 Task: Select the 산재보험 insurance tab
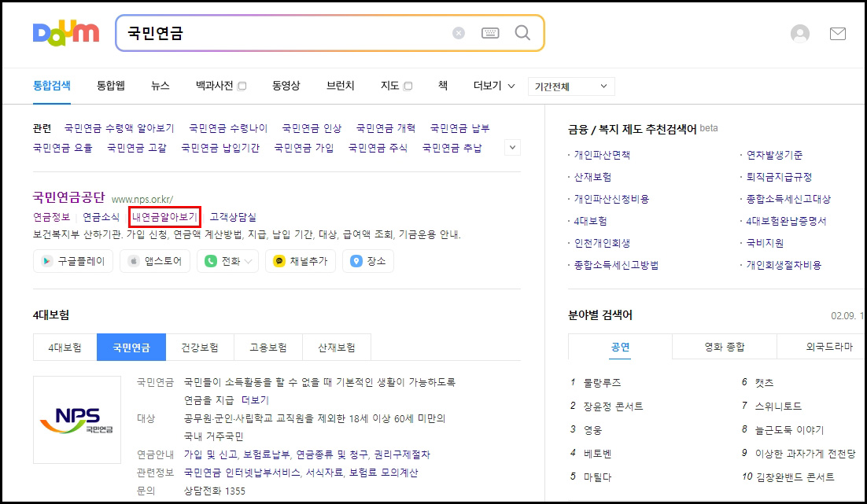click(337, 348)
